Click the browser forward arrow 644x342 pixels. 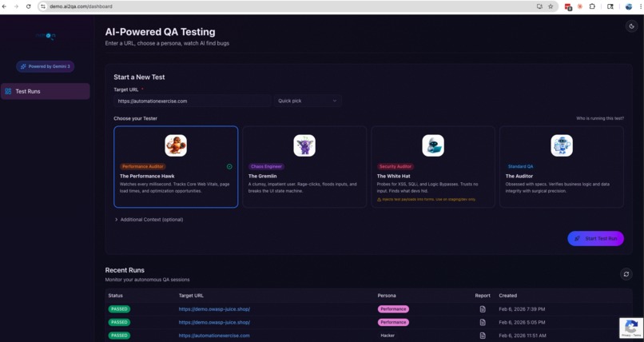click(x=17, y=6)
